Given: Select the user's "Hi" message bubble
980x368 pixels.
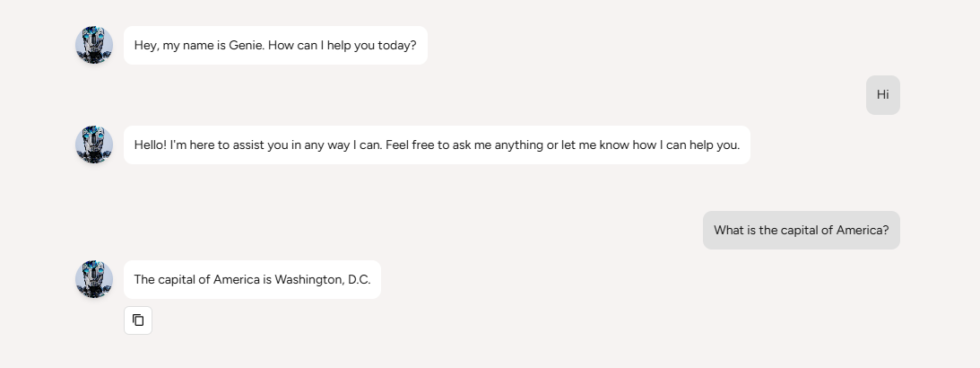Looking at the screenshot, I should (882, 94).
